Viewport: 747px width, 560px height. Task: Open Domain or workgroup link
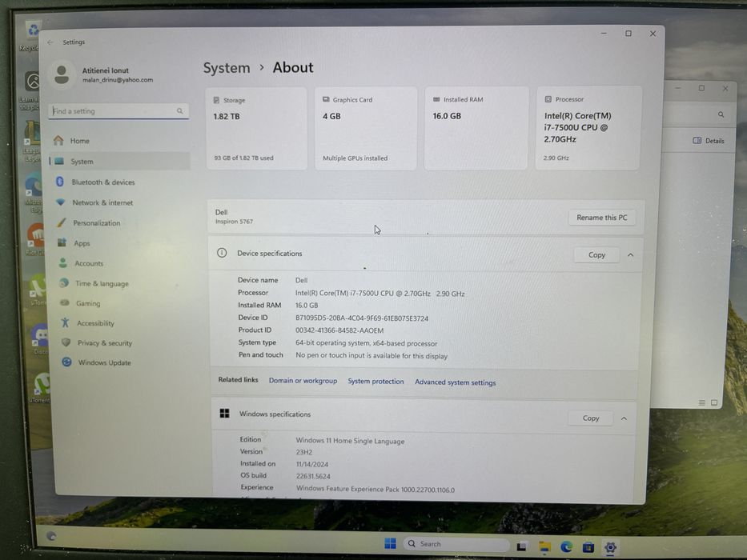coord(303,381)
